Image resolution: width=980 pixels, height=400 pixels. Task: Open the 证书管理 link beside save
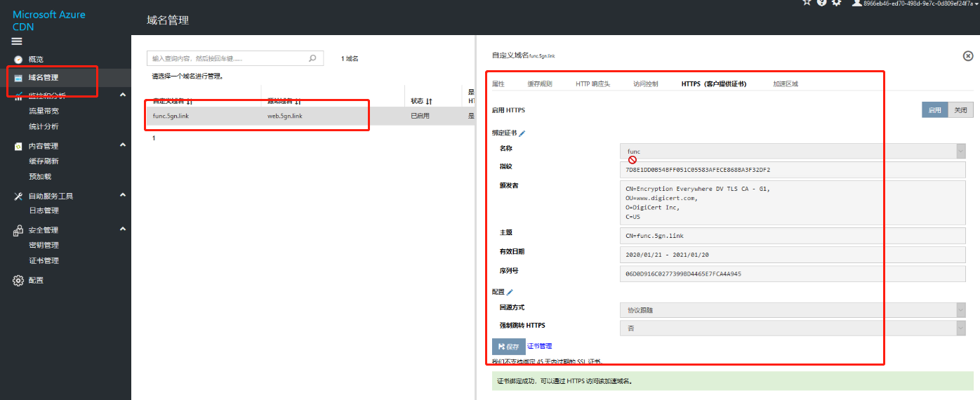pyautogui.click(x=539, y=346)
